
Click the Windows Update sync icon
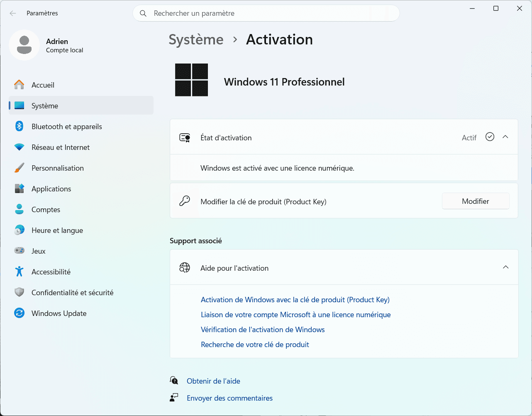pyautogui.click(x=19, y=313)
